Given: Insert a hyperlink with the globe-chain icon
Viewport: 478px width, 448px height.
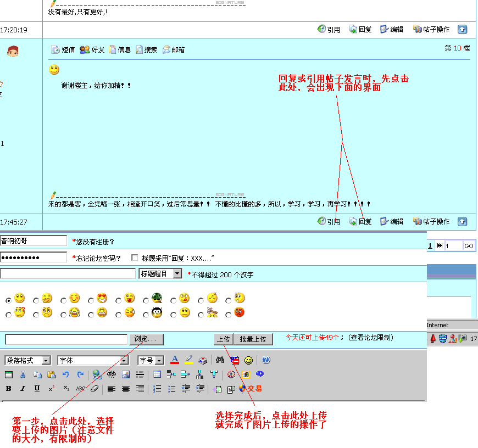Looking at the screenshot, I should click(x=97, y=374).
